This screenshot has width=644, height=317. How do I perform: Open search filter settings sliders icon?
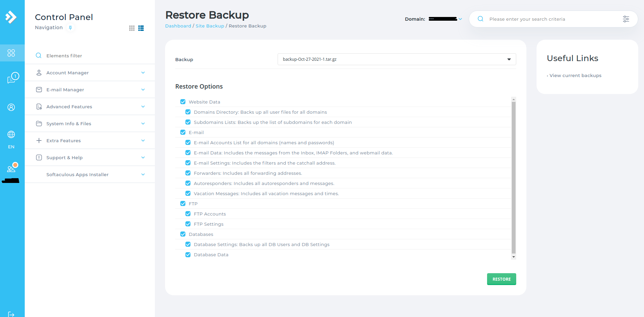click(x=626, y=19)
